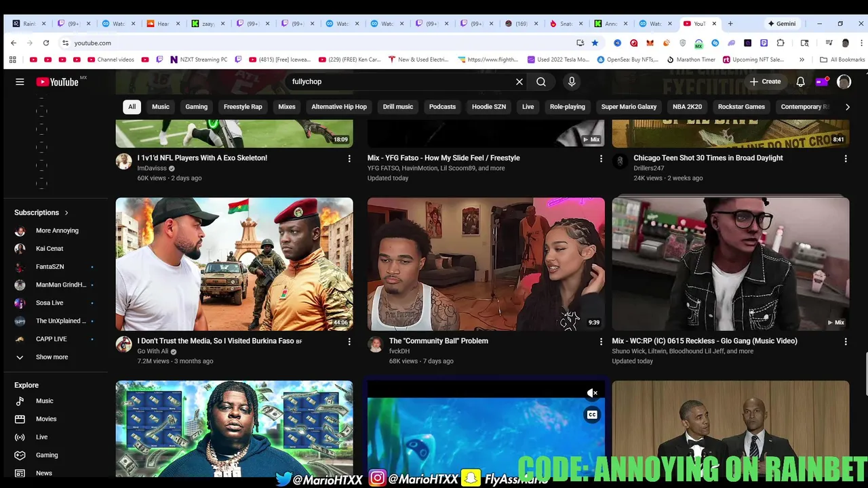Click the youtube.com address bar
The image size is (868, 488).
(319, 43)
